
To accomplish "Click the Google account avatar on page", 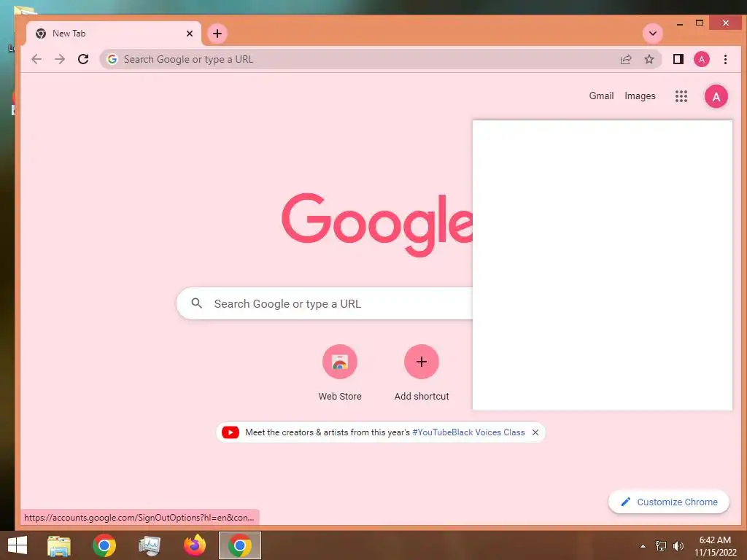I will tap(716, 97).
